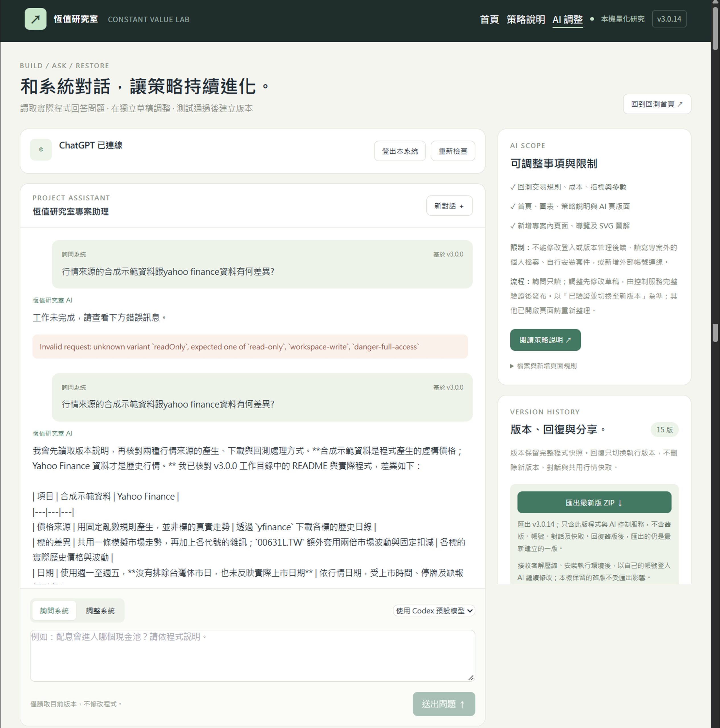Click ✓ 回測交易規則、成本、指標與參數 line
The image size is (720, 728).
[568, 187]
